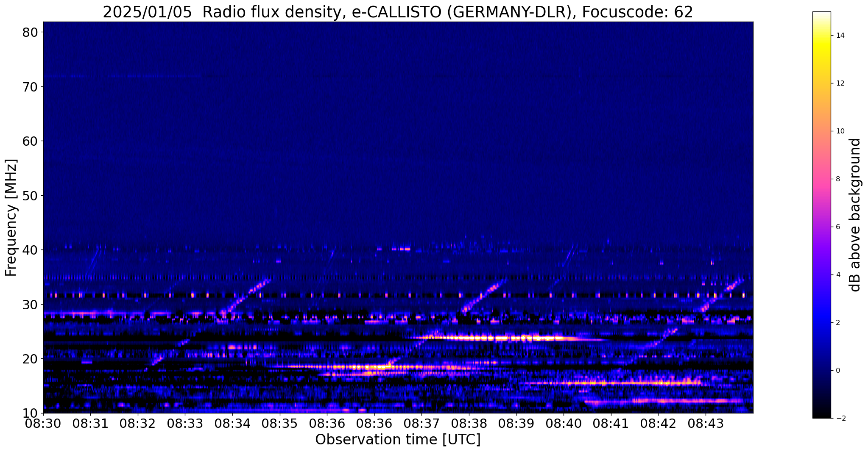Click the 08:30 time tick label
The height and width of the screenshot is (452, 868).
[x=43, y=424]
